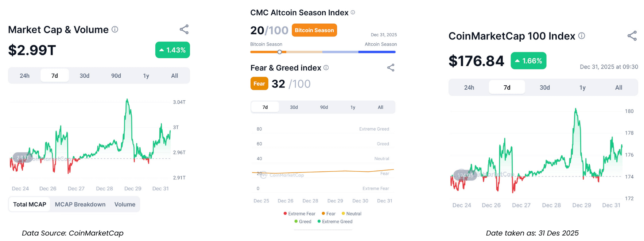The image size is (644, 241).
Task: Toggle Extreme Fear legend item
Action: point(300,214)
